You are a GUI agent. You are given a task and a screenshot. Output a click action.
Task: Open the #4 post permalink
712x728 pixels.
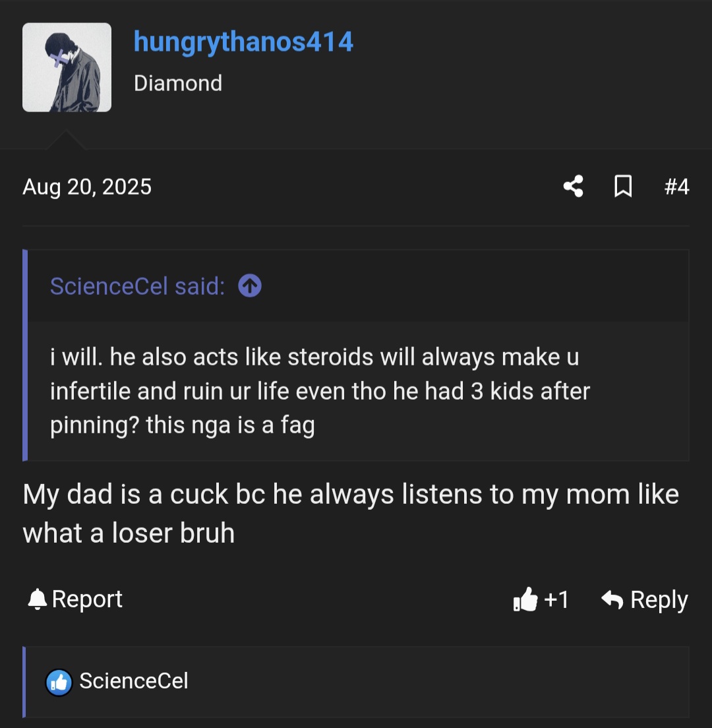(676, 187)
